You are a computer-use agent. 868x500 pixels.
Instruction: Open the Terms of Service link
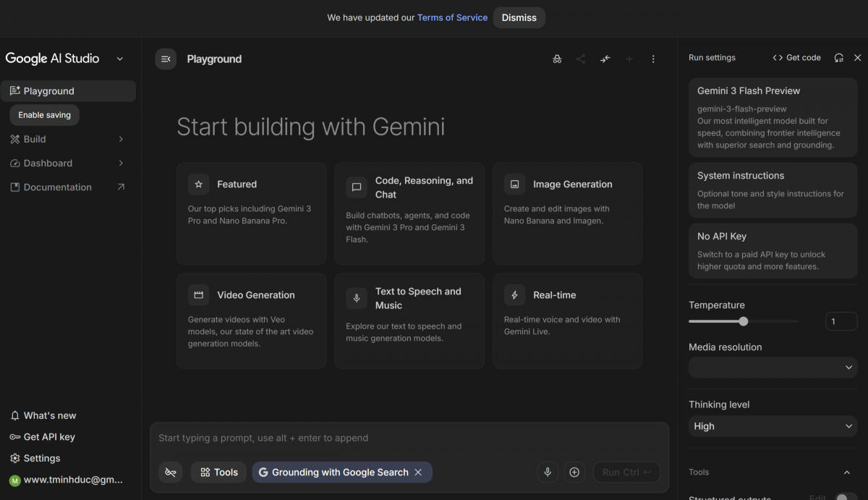[452, 17]
